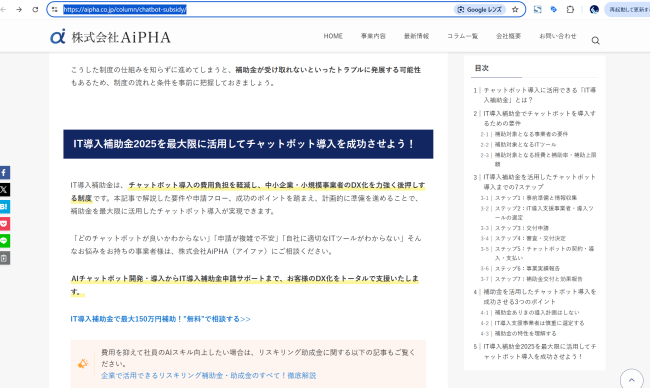Open the HOME menu item

(333, 36)
